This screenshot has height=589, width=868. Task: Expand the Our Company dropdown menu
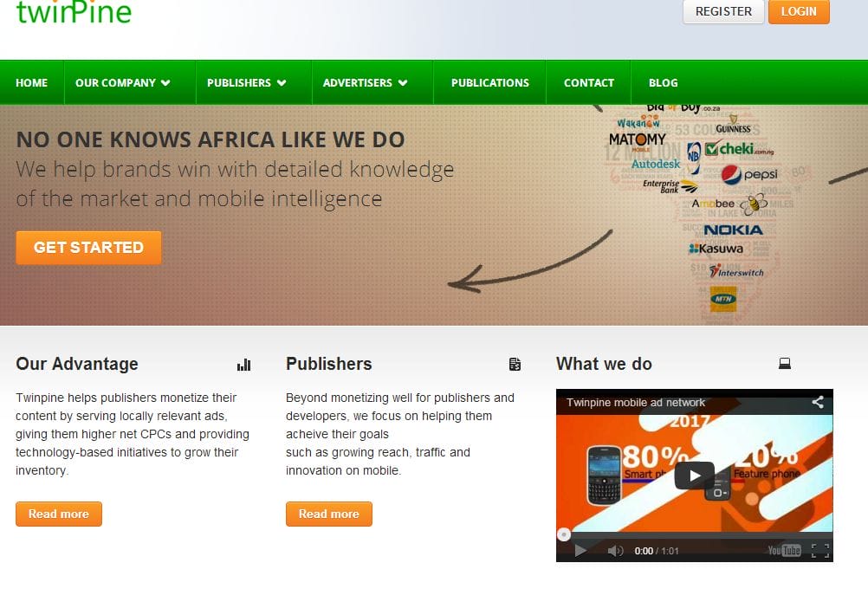[124, 83]
